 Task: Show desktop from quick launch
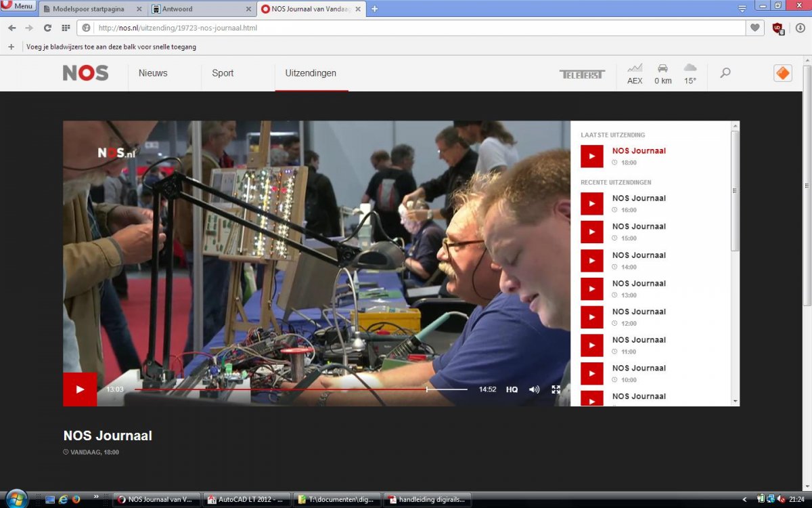click(50, 500)
